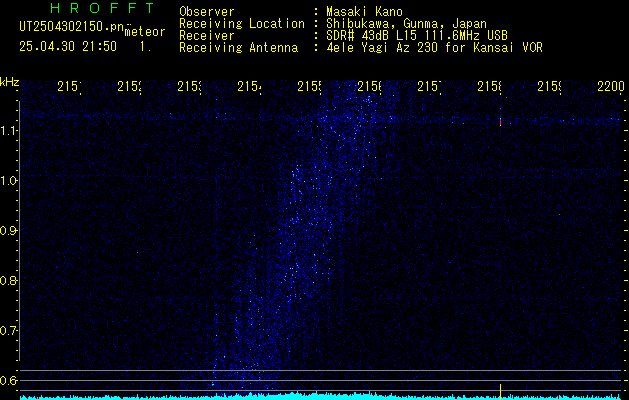Screen dimensions: 629x400
Task: Click the date stamp 25.04.30 21:50
Action: (x=68, y=47)
